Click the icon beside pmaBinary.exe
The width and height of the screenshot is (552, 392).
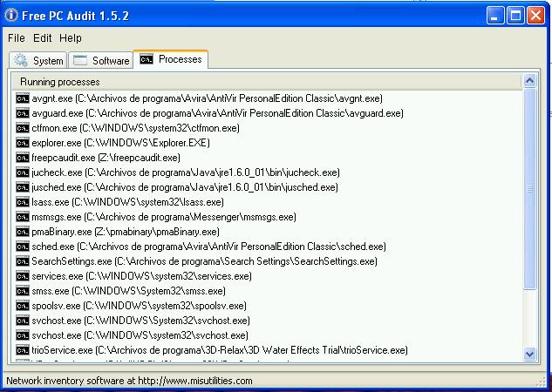[23, 232]
